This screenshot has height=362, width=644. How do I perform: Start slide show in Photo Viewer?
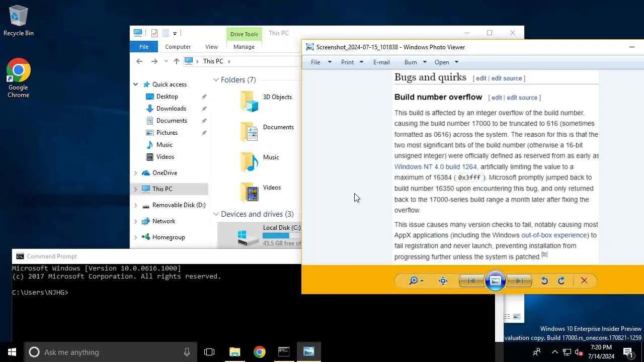495,281
